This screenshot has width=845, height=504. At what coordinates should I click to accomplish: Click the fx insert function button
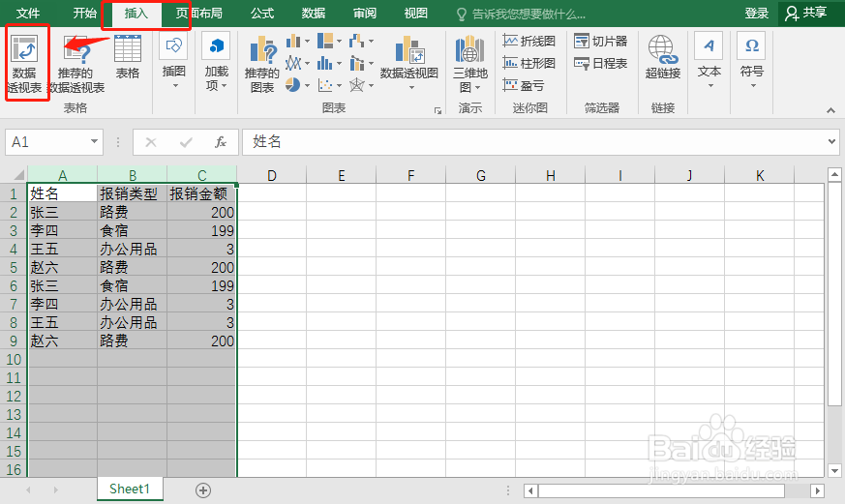coord(221,142)
